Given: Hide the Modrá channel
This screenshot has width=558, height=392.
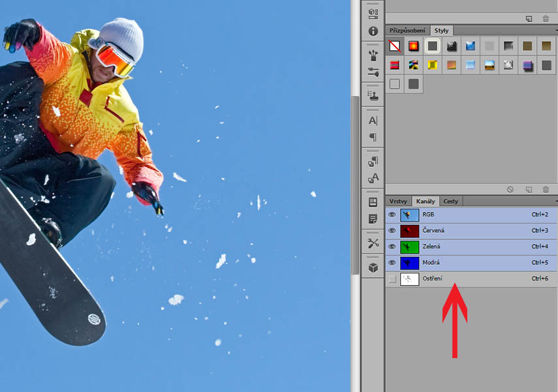Looking at the screenshot, I should tap(392, 262).
